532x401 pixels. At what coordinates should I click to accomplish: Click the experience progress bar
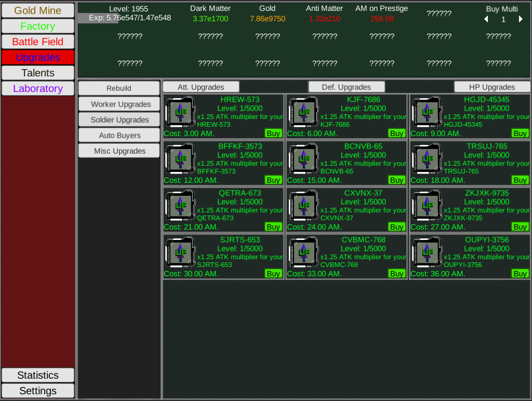pos(125,18)
